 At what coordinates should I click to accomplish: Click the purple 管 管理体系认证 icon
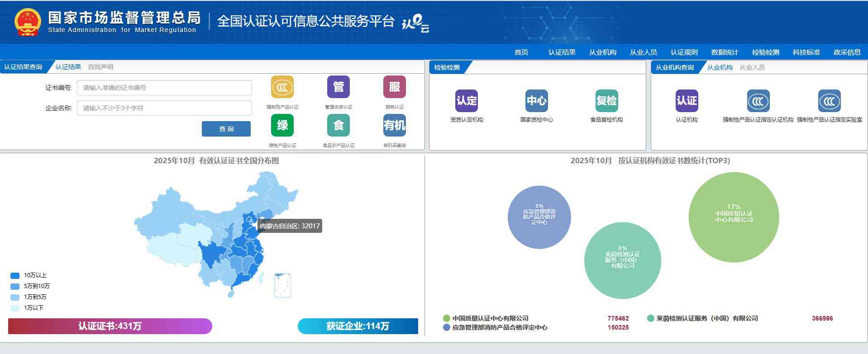click(x=338, y=87)
